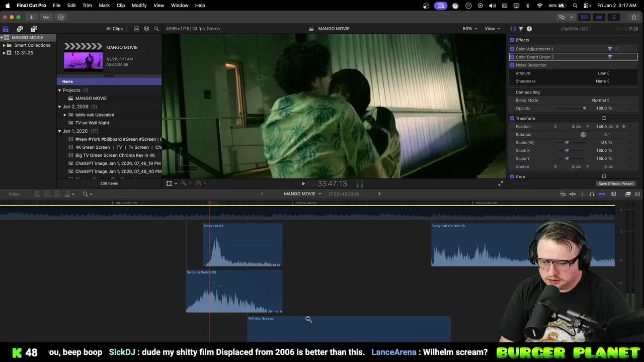The image size is (644, 362).
Task: Open the Trim menu
Action: tap(87, 5)
